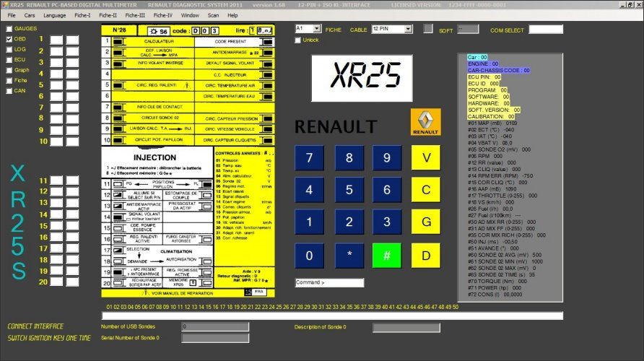Screen dimensions: 644x361
Task: Open the File menu
Action: (x=12, y=15)
